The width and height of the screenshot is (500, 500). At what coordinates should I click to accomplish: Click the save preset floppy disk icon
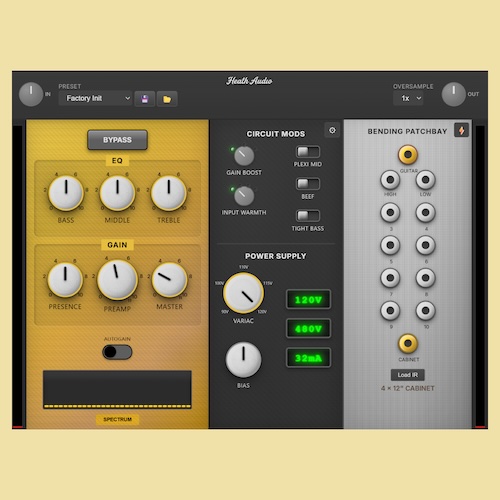click(x=145, y=99)
